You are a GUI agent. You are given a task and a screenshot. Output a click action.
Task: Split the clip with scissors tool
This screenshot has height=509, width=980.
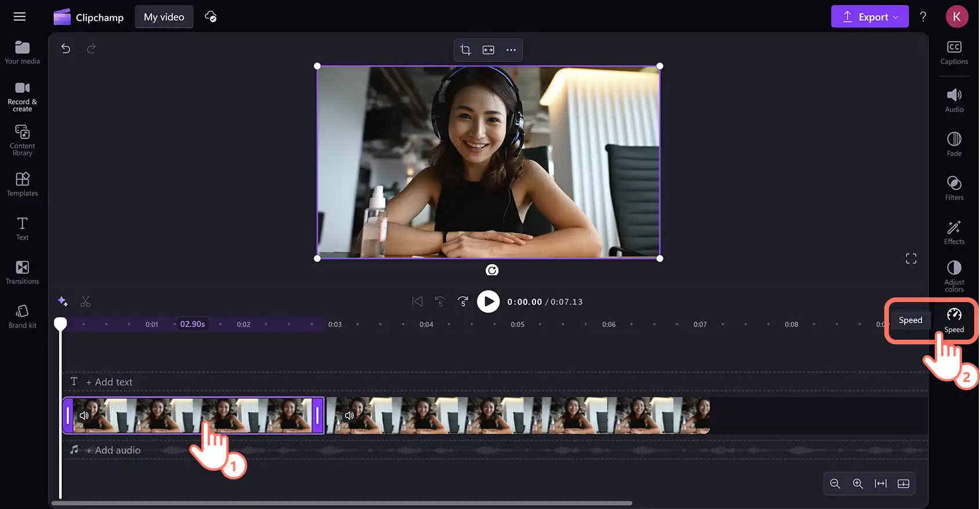[86, 301]
